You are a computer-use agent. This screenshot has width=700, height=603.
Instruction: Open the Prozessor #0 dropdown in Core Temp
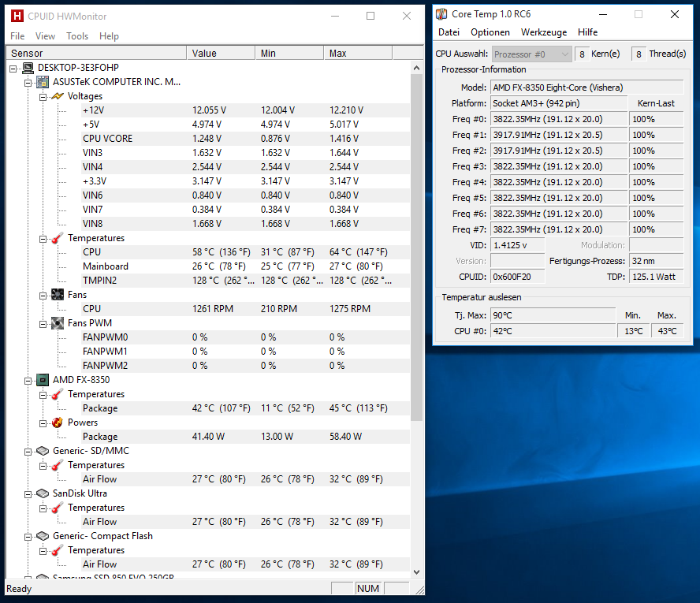(x=531, y=54)
